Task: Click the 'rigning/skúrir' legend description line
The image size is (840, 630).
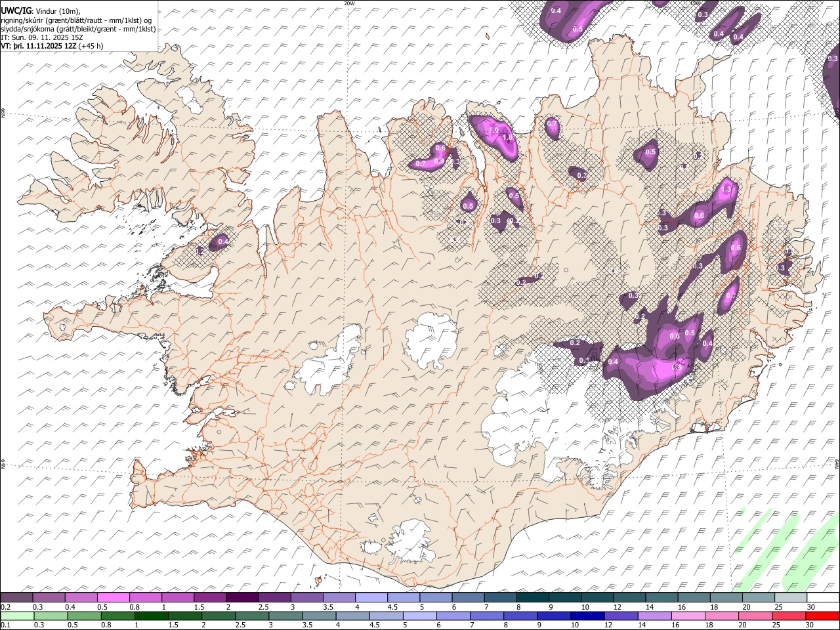Action: click(x=76, y=20)
